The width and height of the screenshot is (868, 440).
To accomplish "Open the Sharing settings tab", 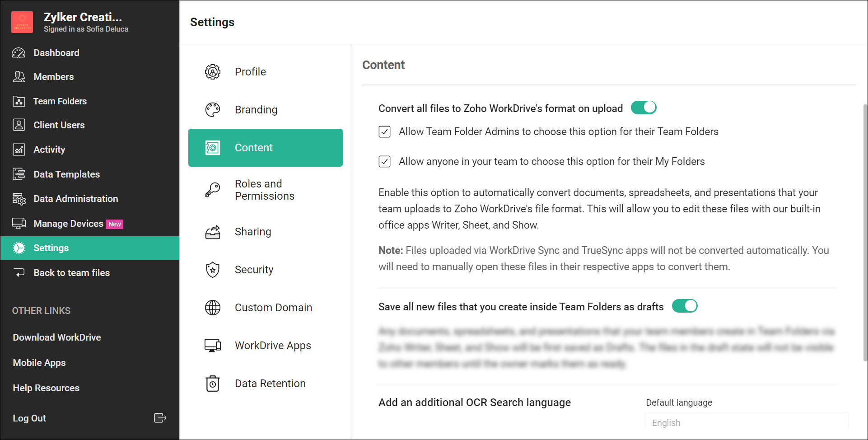I will tap(253, 232).
